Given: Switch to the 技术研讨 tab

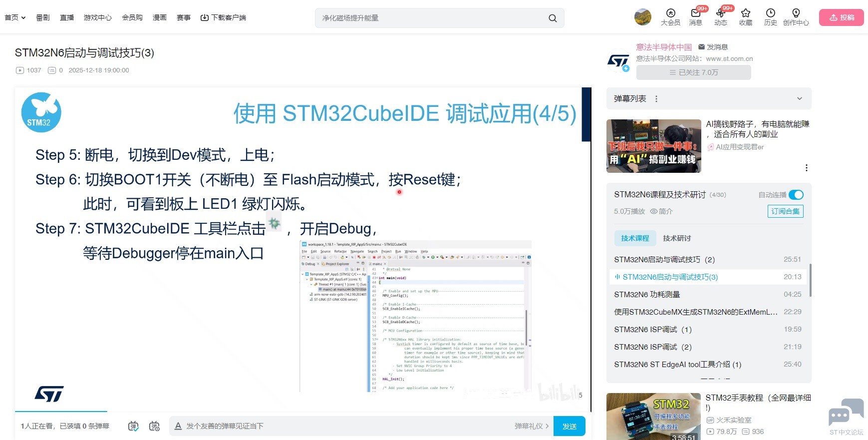Looking at the screenshot, I should 676,238.
